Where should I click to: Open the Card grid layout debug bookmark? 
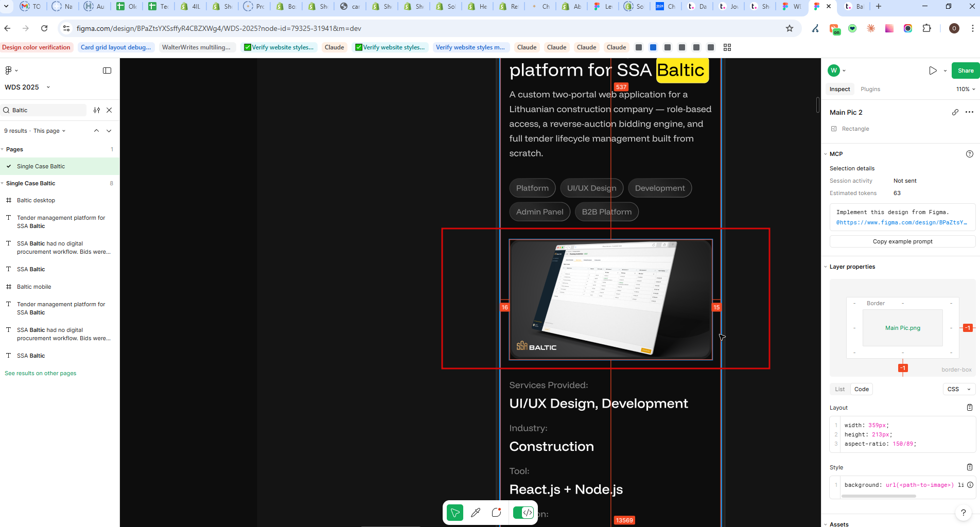click(x=116, y=47)
